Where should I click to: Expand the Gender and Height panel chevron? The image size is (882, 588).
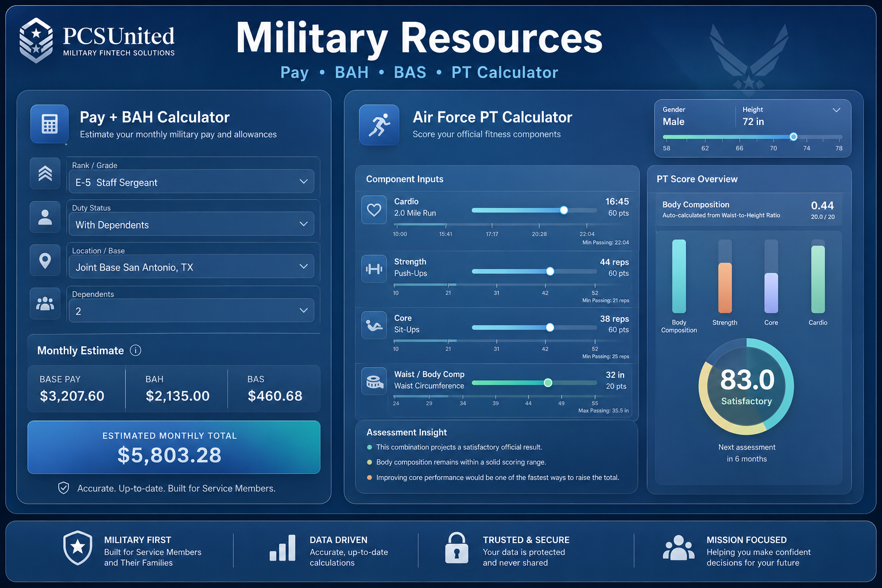(837, 110)
